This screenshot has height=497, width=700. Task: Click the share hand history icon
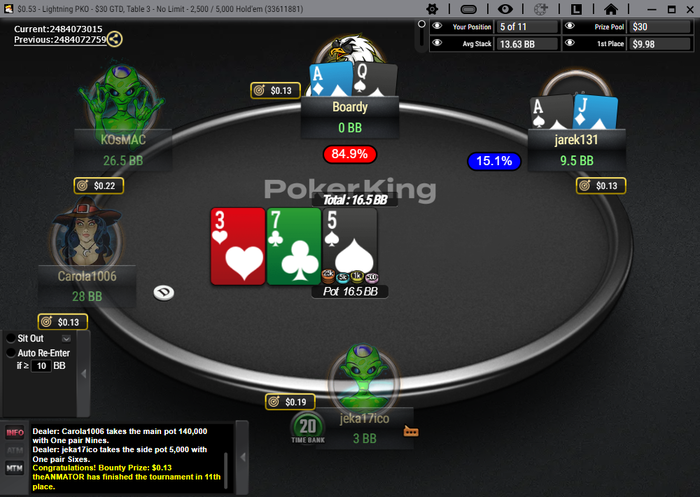(x=115, y=39)
